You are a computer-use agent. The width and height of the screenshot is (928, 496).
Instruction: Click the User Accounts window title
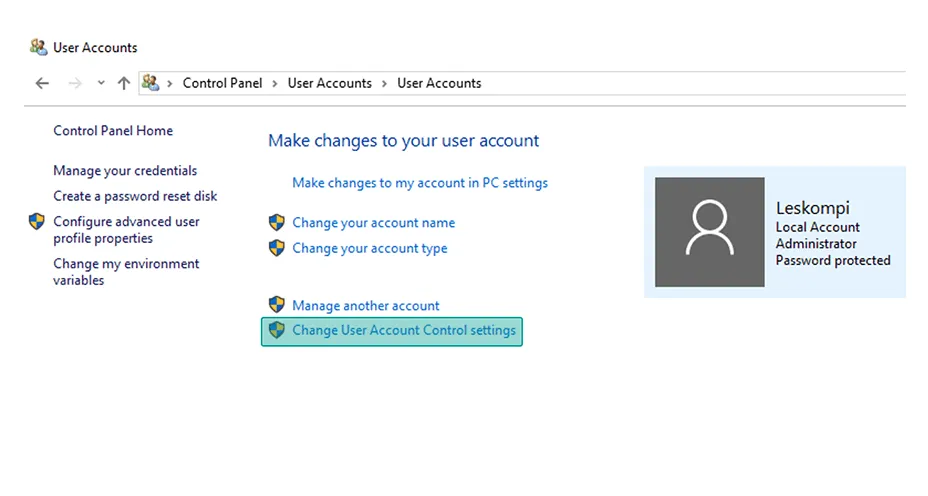(x=95, y=47)
